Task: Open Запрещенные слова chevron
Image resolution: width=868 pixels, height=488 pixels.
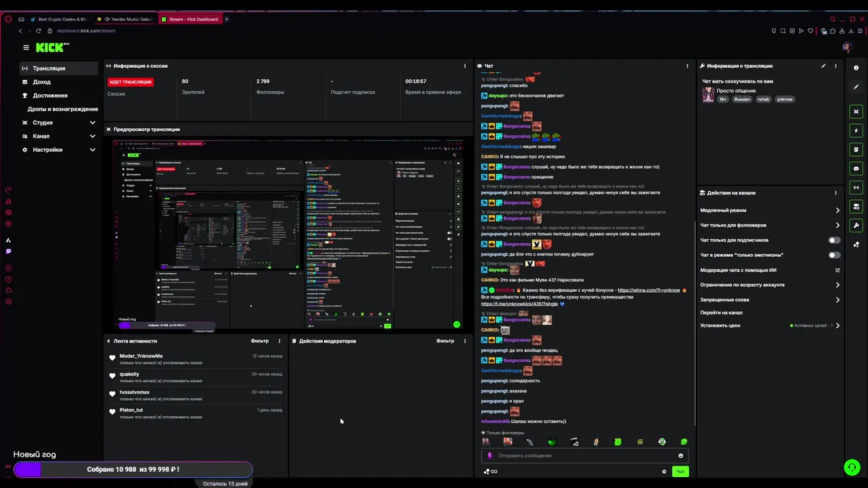Action: click(x=837, y=300)
